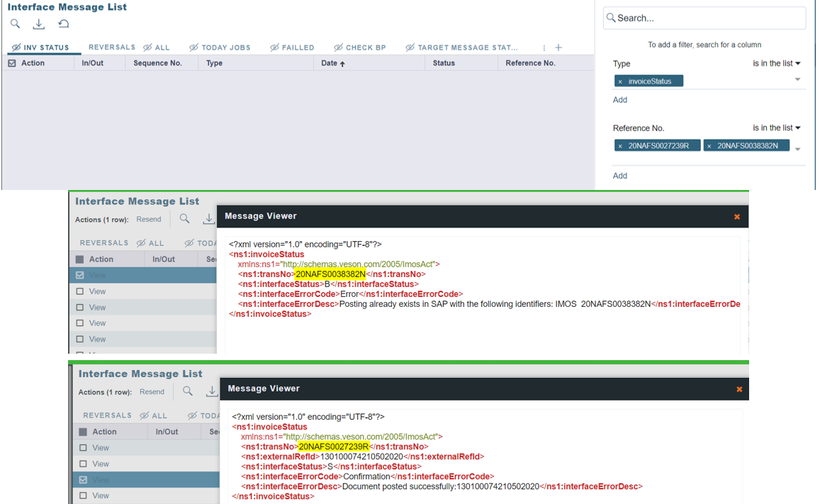The image size is (820, 504).
Task: Close Message Viewer showing Document posted successfully
Action: point(739,389)
